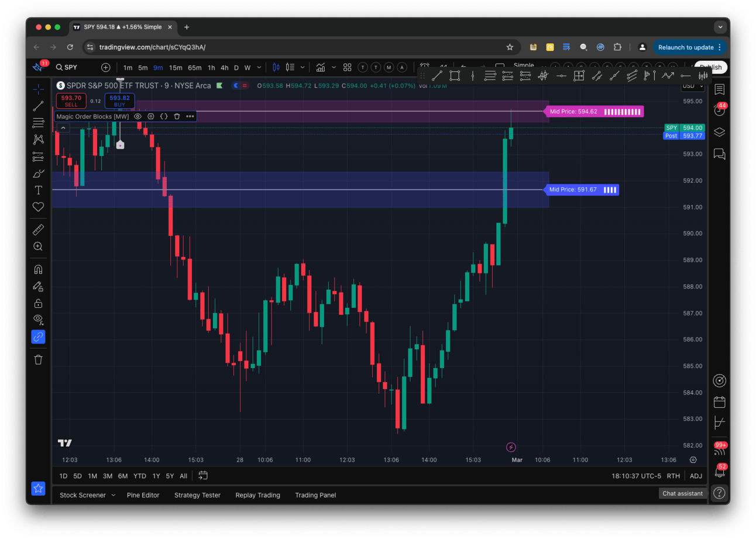The width and height of the screenshot is (756, 539).
Task: Select the zoom in tool
Action: point(38,246)
